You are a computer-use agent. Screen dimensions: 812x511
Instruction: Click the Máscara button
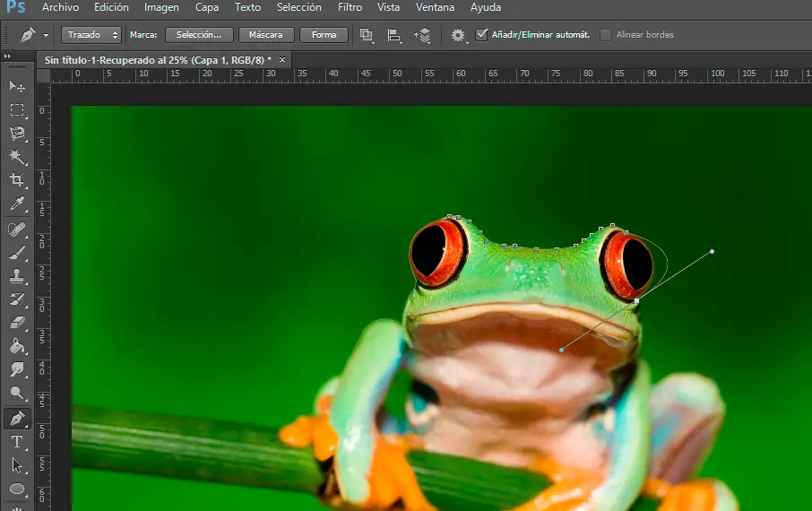[x=266, y=35]
